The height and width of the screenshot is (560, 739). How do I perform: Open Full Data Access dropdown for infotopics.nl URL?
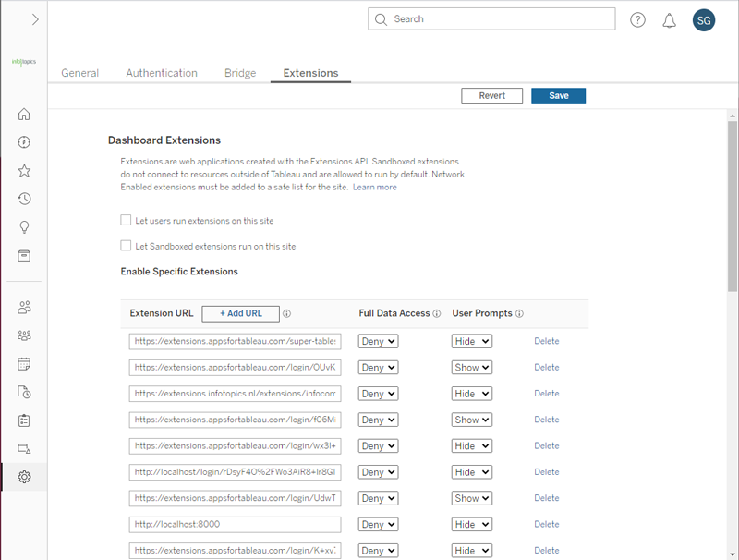click(378, 394)
